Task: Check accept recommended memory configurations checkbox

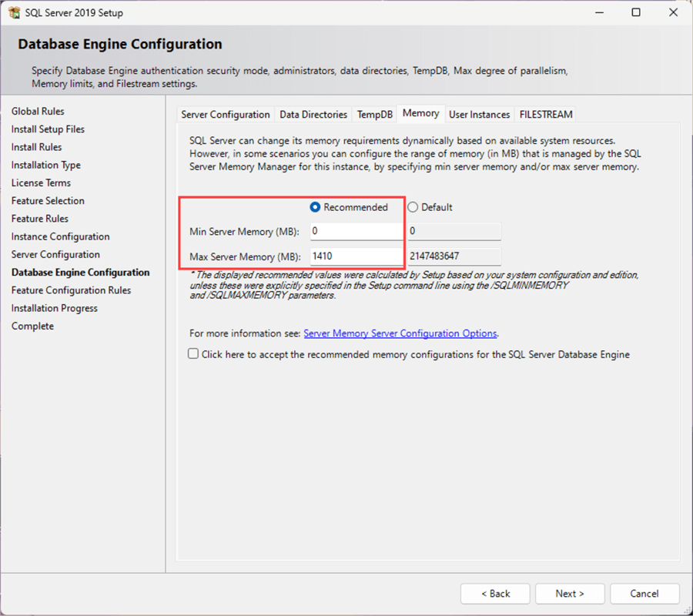Action: coord(193,353)
